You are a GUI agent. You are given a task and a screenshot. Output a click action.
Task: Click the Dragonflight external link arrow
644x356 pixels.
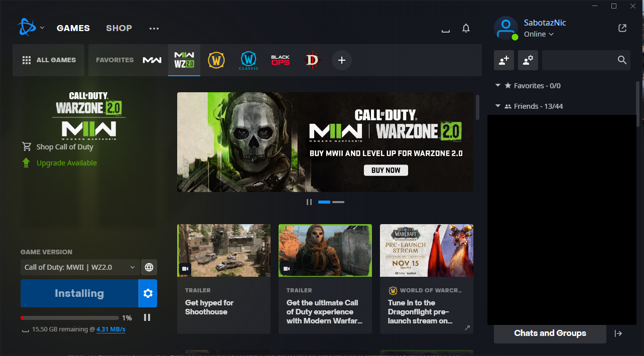point(467,327)
